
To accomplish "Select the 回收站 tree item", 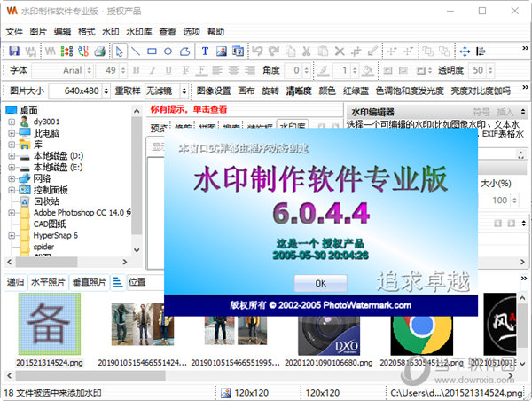I will point(47,201).
